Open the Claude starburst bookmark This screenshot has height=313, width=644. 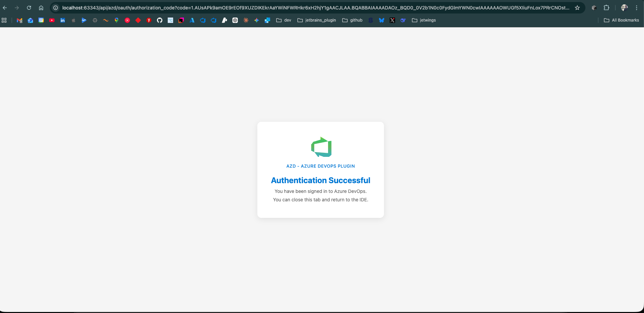(x=246, y=20)
